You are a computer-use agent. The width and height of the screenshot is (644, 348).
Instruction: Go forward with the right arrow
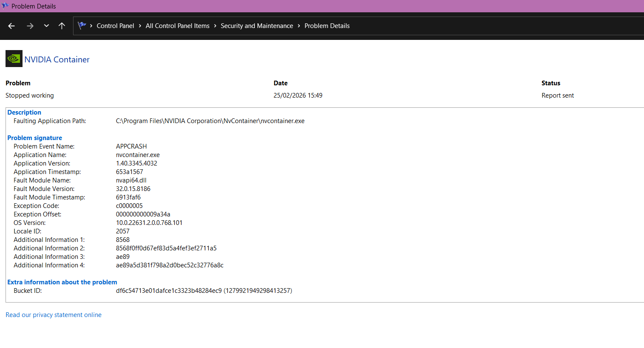[x=30, y=26]
